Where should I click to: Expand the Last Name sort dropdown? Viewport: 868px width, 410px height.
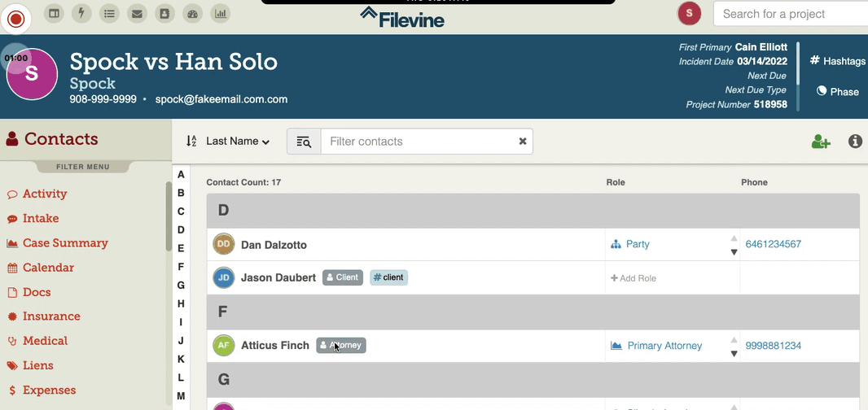[238, 142]
